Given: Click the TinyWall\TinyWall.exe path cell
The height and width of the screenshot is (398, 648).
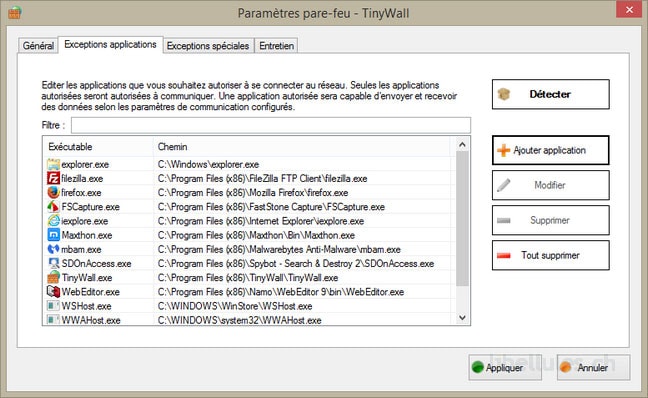Looking at the screenshot, I should click(x=248, y=278).
